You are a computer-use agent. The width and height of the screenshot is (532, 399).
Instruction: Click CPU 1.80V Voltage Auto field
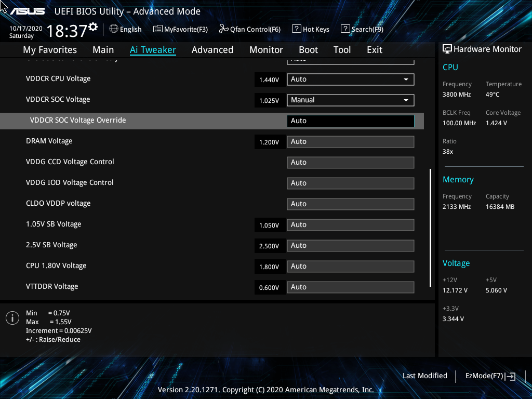coord(351,267)
